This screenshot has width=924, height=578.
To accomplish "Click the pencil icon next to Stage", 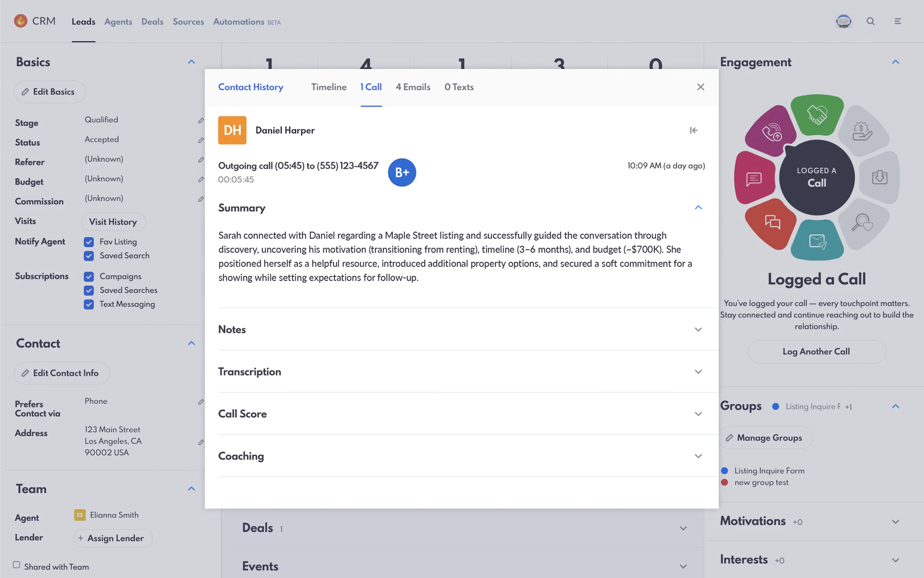I will point(201,121).
